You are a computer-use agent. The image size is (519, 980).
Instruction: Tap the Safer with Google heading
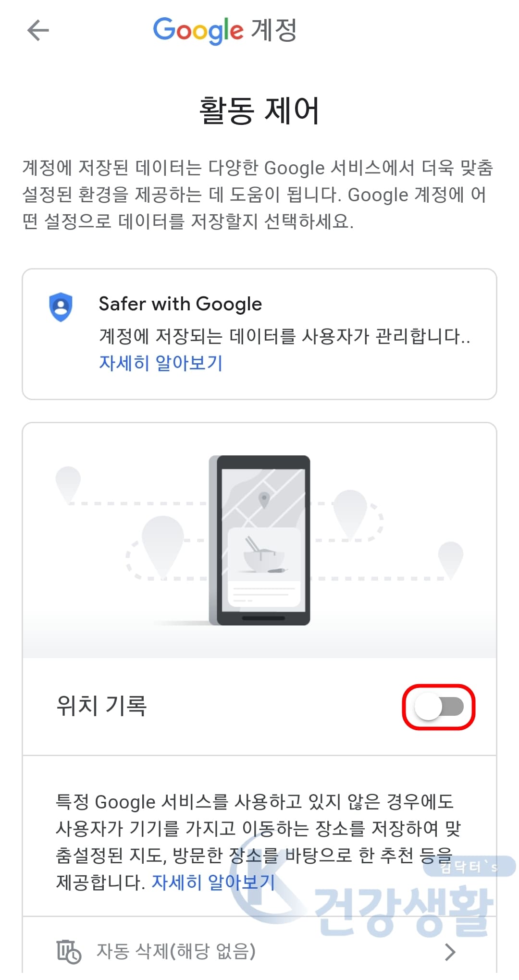click(180, 304)
